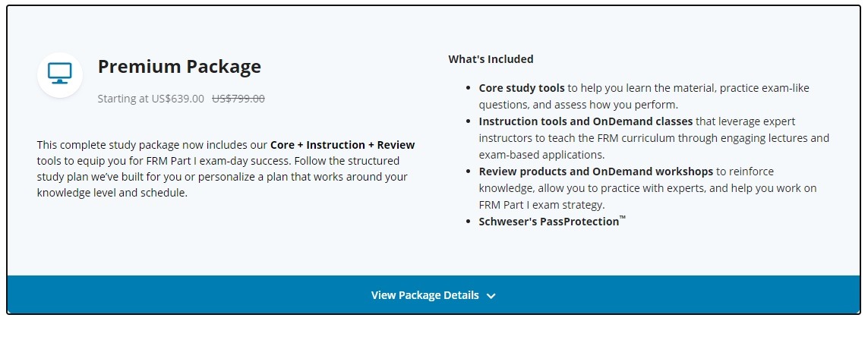This screenshot has width=868, height=343.
Task: Click the computer monitor icon
Action: pos(60,74)
